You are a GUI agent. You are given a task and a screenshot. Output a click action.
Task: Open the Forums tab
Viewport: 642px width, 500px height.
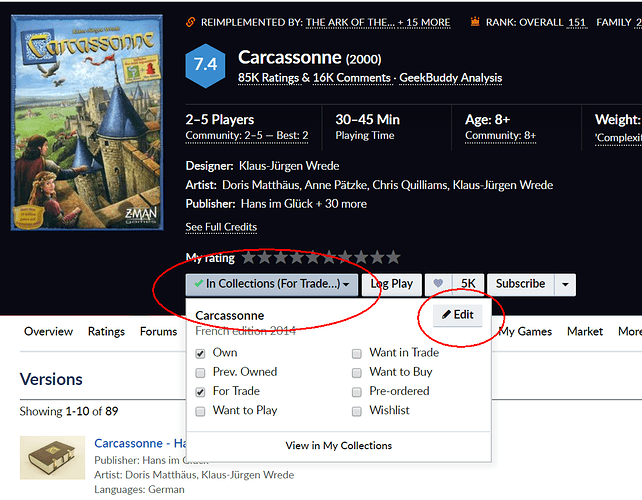(158, 331)
